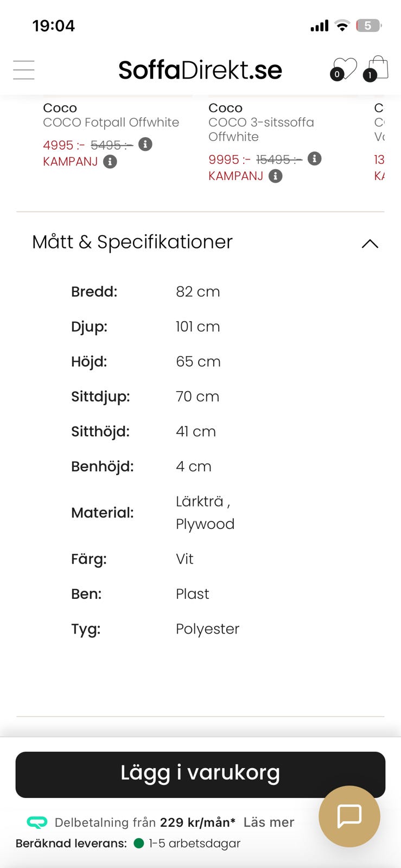Tap info icon beside 3-sitssoffa KAMPANJ label
The width and height of the screenshot is (401, 868).
[x=276, y=176]
